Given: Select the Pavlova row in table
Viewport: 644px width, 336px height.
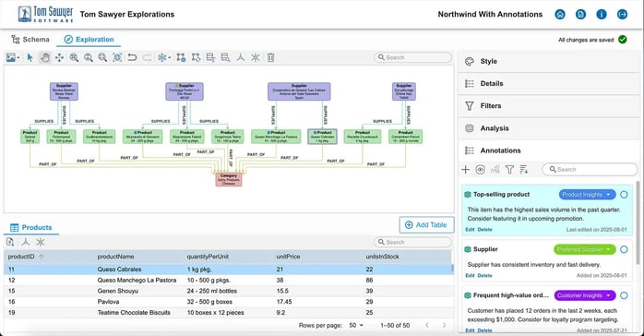Looking at the screenshot, I should (x=229, y=302).
